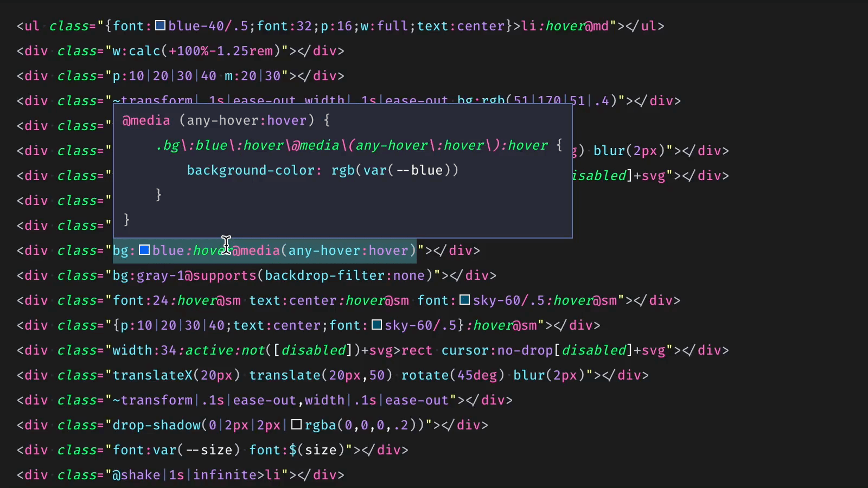
Task: Click the background-color declaration inside the tooltip
Action: click(253, 170)
